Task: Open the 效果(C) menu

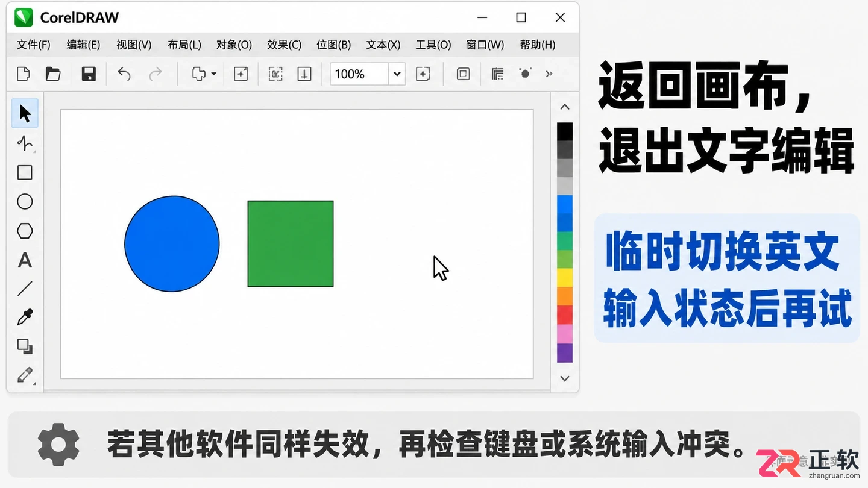Action: (x=284, y=45)
